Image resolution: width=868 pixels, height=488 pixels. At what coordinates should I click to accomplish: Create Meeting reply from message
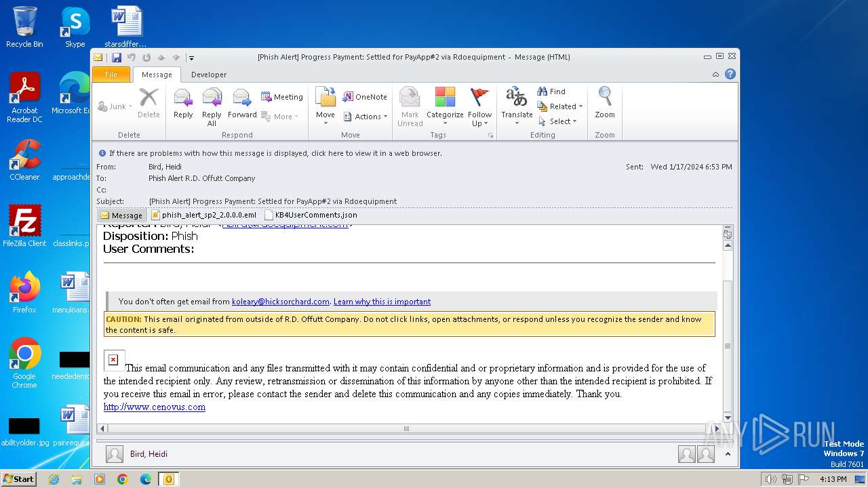tap(282, 97)
